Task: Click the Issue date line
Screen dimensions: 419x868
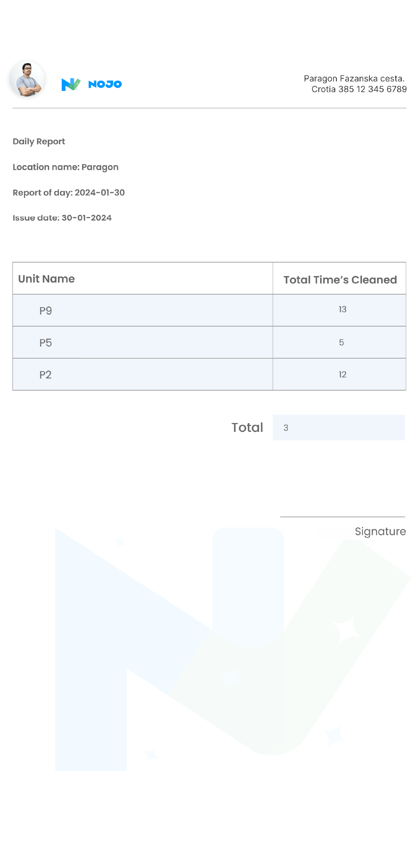Action: (x=62, y=218)
